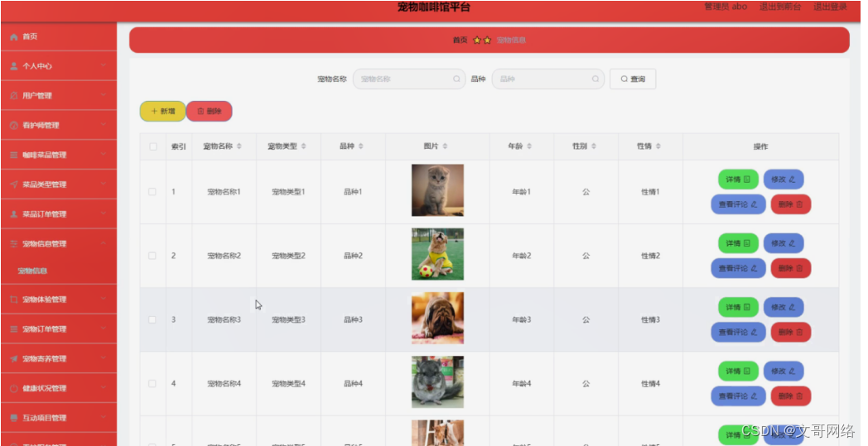This screenshot has height=446, width=868.
Task: Open the kitten image thumbnail in row 1
Action: [x=437, y=190]
